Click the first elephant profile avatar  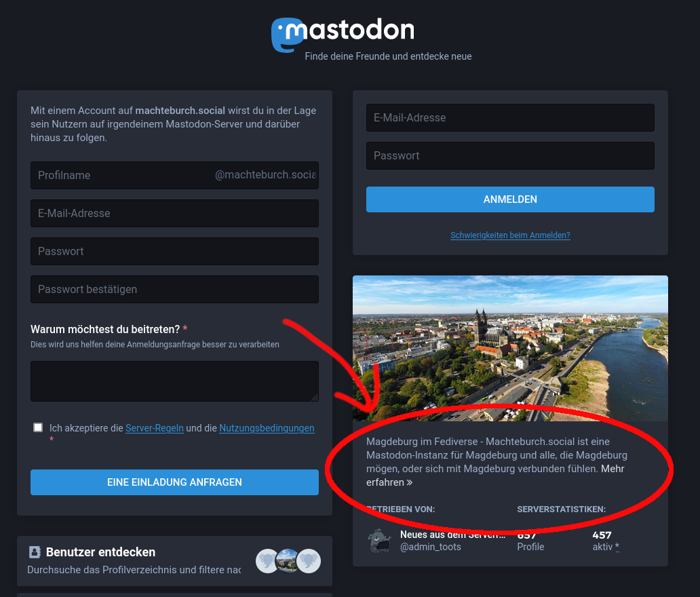click(x=267, y=561)
